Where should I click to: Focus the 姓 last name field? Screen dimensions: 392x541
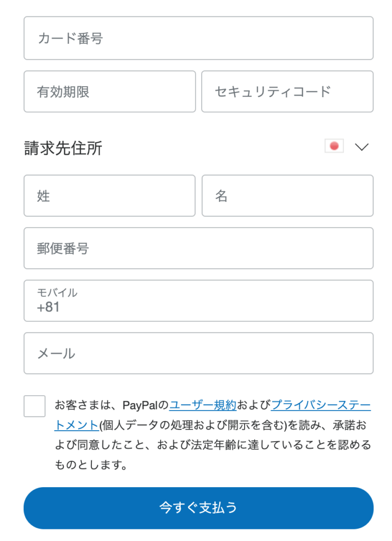point(110,195)
